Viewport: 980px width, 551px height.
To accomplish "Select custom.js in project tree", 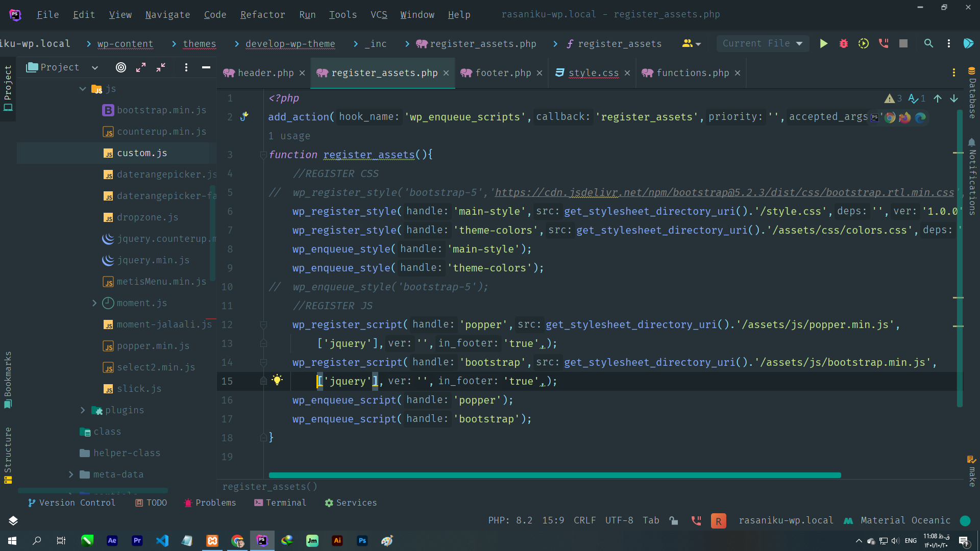I will click(x=142, y=153).
